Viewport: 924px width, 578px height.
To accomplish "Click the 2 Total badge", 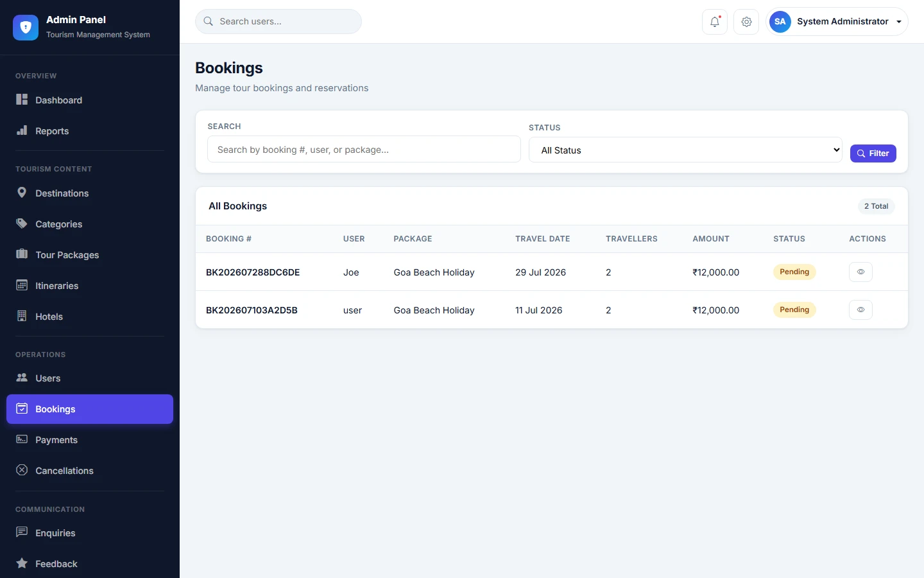I will coord(876,206).
